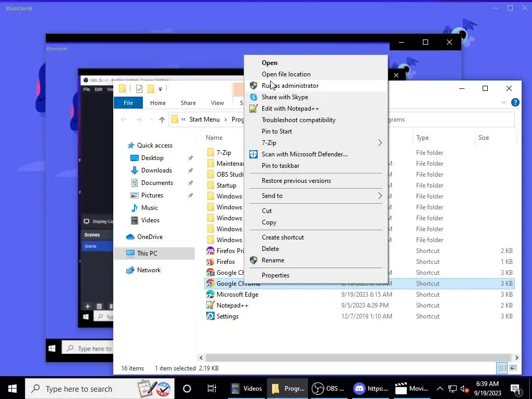Image resolution: width=532 pixels, height=399 pixels.
Task: Open Videos in navigation pane
Action: [150, 220]
